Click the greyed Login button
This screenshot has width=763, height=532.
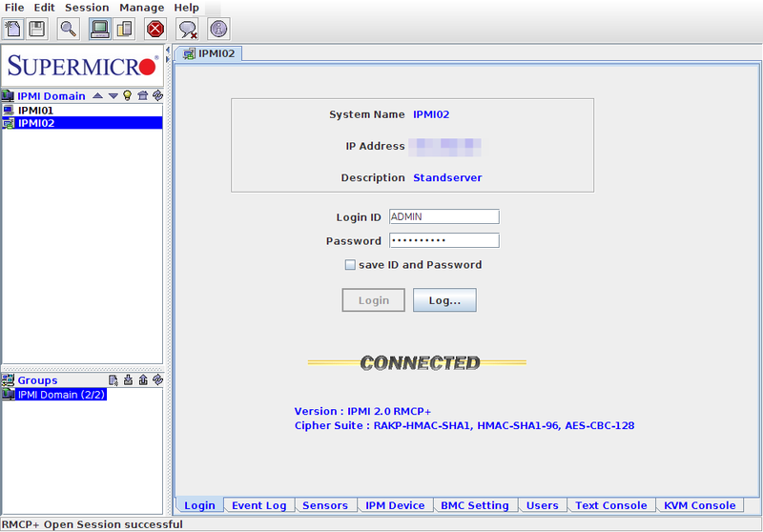[x=373, y=300]
